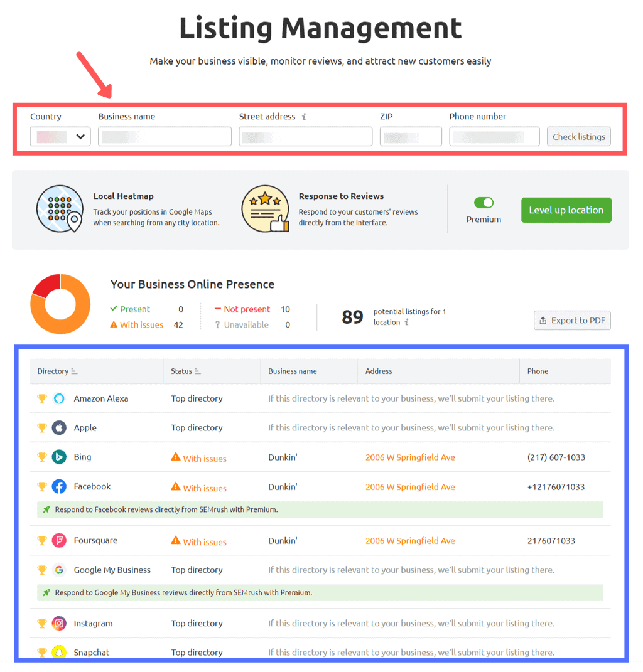This screenshot has width=643, height=672.
Task: Click the Google My Business logo icon
Action: pyautogui.click(x=59, y=570)
